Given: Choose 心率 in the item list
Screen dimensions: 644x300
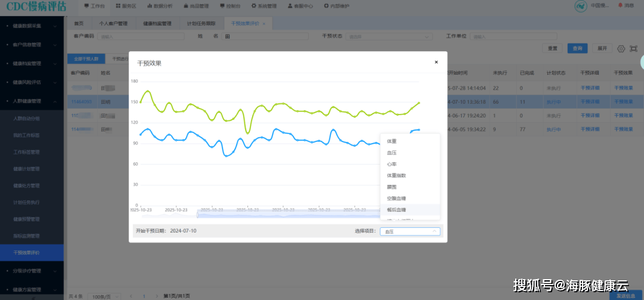Looking at the screenshot, I should click(x=392, y=164).
